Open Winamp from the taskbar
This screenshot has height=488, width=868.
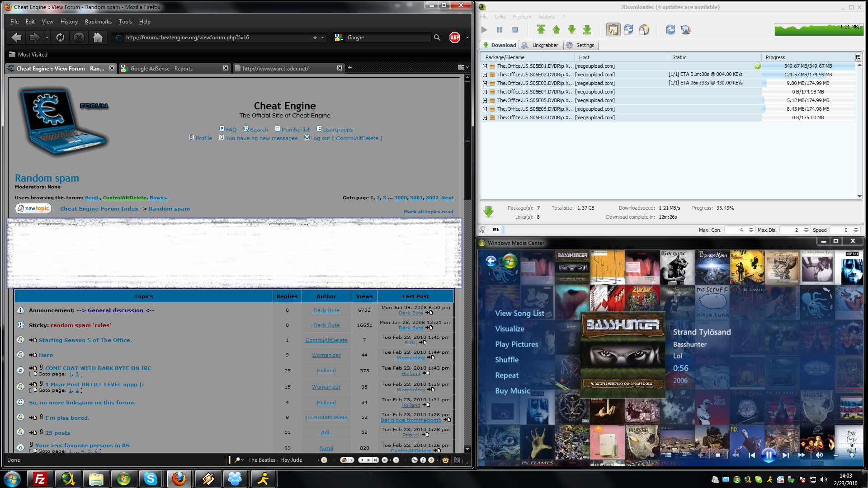coord(208,479)
